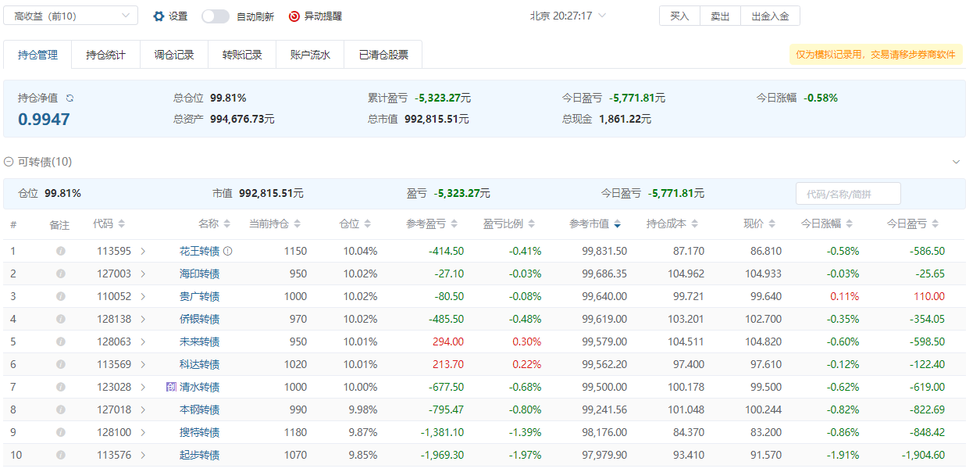Click the info icon beside 花王转债
980x472 pixels.
(228, 252)
